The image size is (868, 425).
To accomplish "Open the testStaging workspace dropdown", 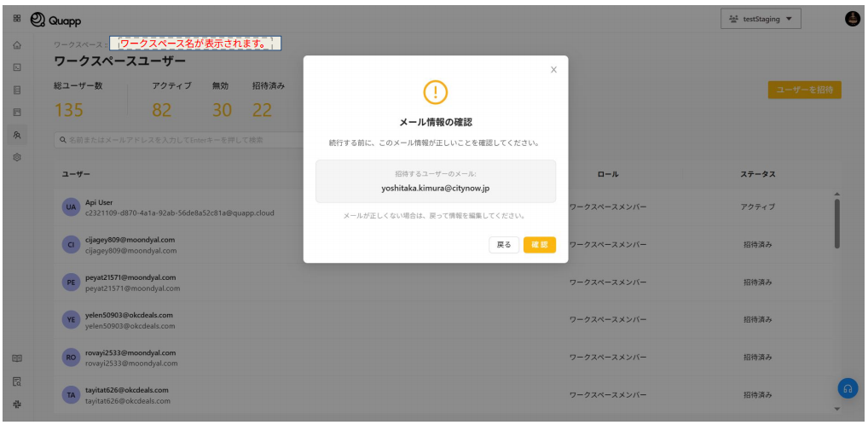I will click(x=761, y=19).
